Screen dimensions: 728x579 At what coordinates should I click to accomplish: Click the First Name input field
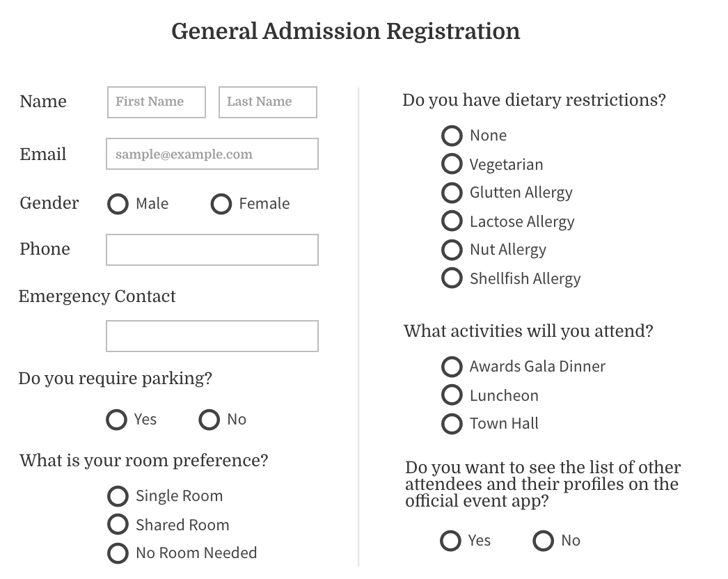click(156, 102)
